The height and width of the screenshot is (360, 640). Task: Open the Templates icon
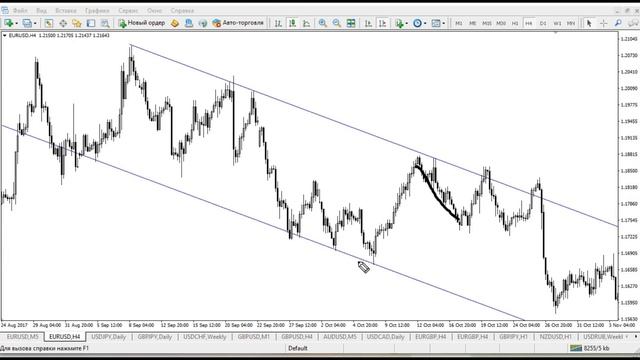tap(436, 23)
